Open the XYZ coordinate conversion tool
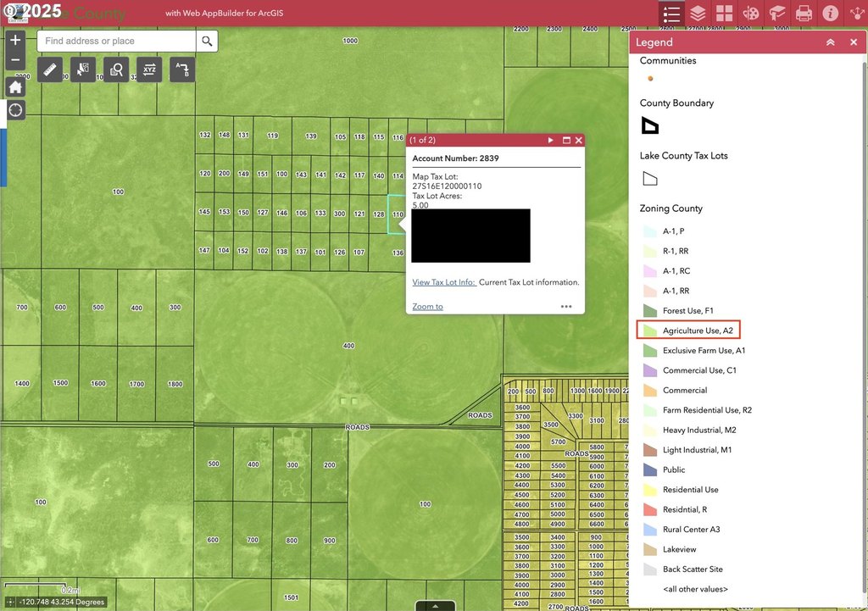 click(x=149, y=69)
